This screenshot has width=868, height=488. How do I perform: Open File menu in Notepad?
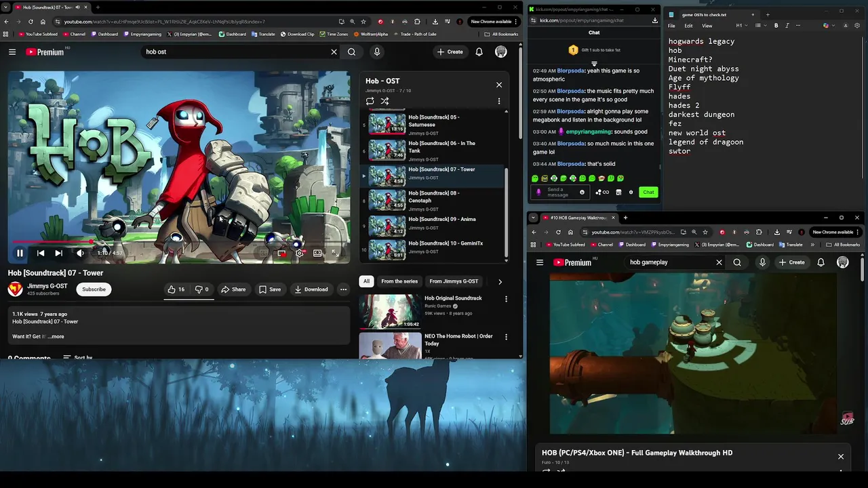[671, 26]
